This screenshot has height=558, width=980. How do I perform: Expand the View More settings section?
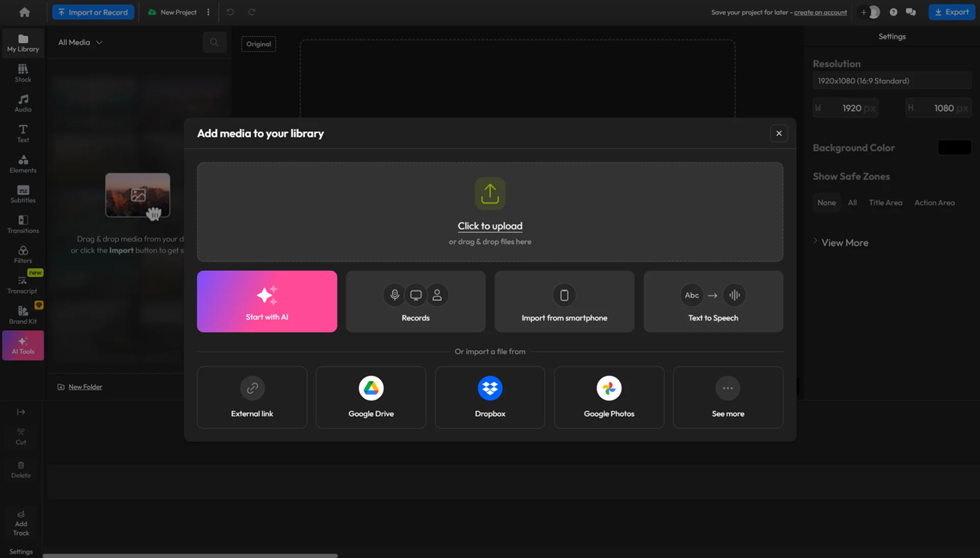844,242
